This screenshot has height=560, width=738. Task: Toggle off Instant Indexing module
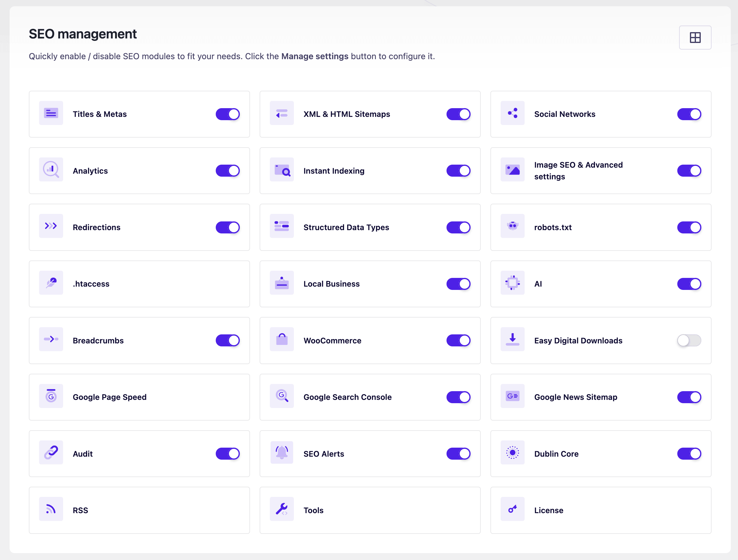click(x=458, y=171)
